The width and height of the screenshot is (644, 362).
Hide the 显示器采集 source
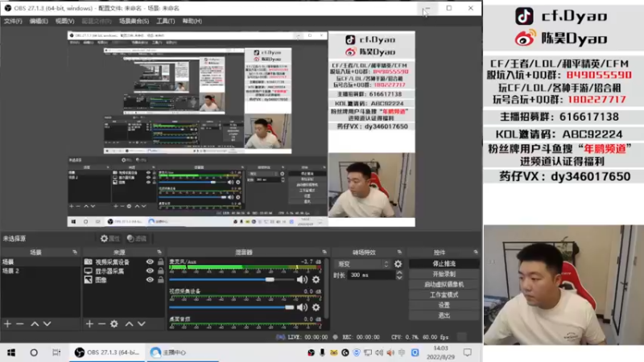tap(150, 271)
